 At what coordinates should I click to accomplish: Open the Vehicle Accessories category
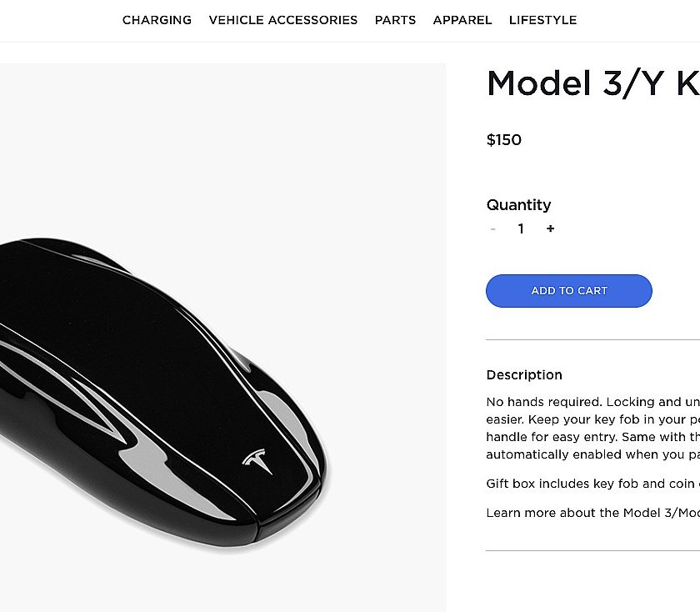click(283, 20)
